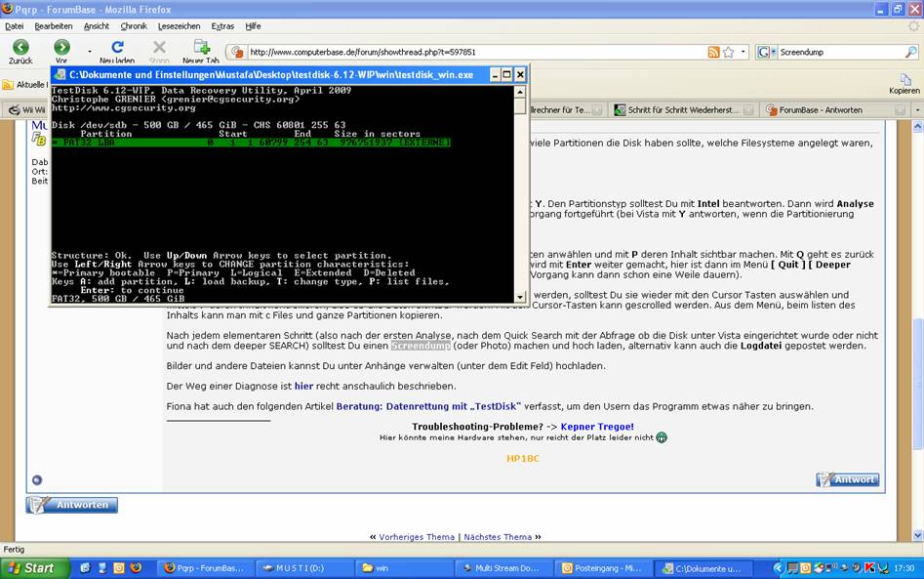The height and width of the screenshot is (579, 924).
Task: Close the Schritt für Schritt tab
Action: pos(748,110)
